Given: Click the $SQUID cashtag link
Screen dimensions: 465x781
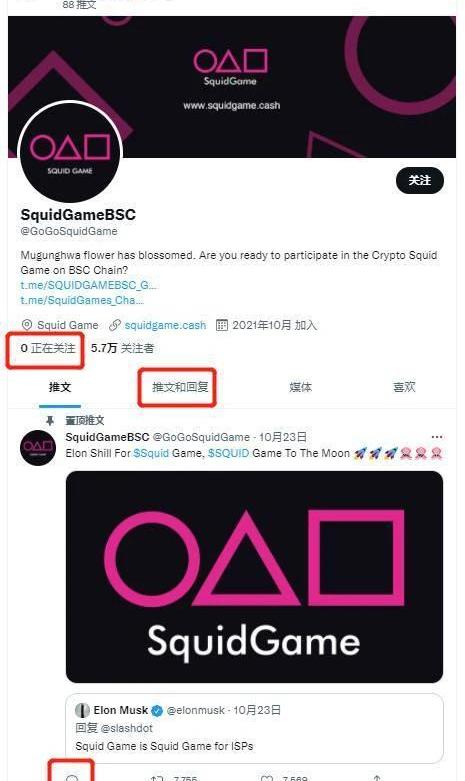Looking at the screenshot, I should pos(229,453).
